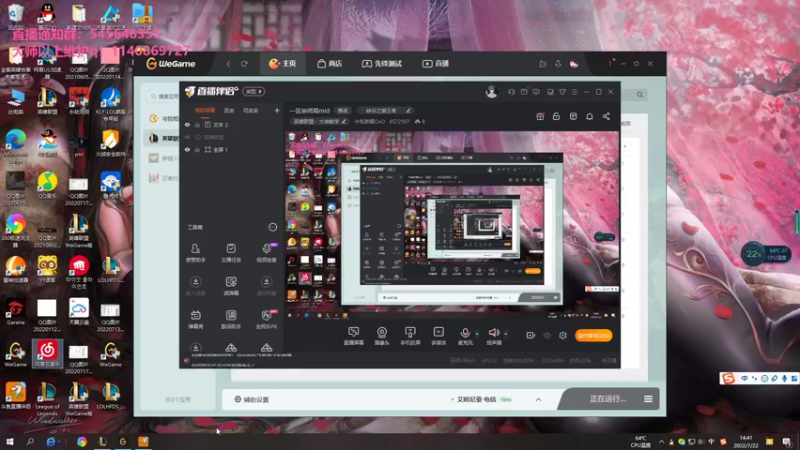Open the 歌词助手 tool
The width and height of the screenshot is (800, 450).
coord(231,319)
